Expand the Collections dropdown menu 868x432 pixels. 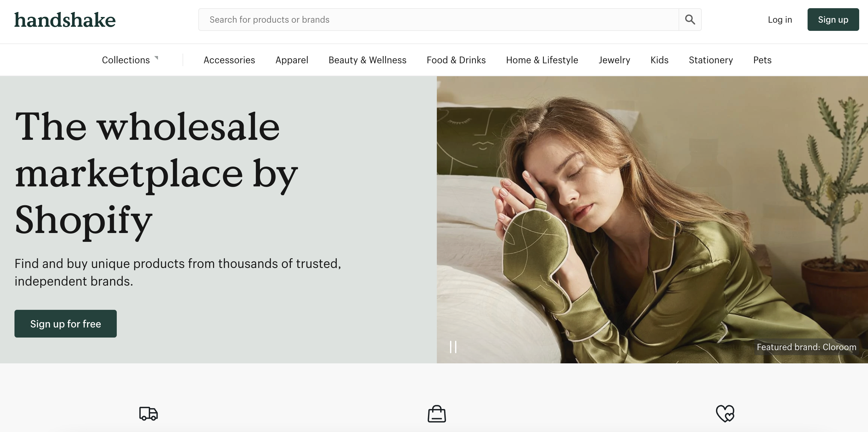coord(130,60)
